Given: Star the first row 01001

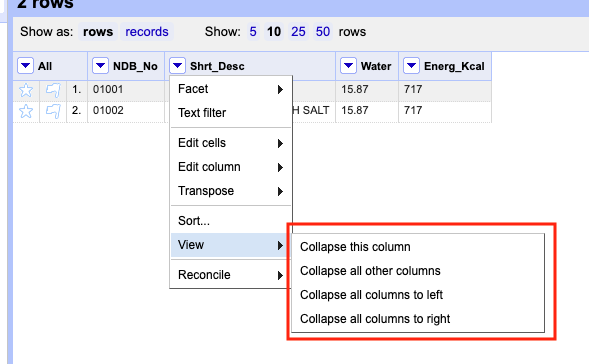Looking at the screenshot, I should tap(26, 90).
